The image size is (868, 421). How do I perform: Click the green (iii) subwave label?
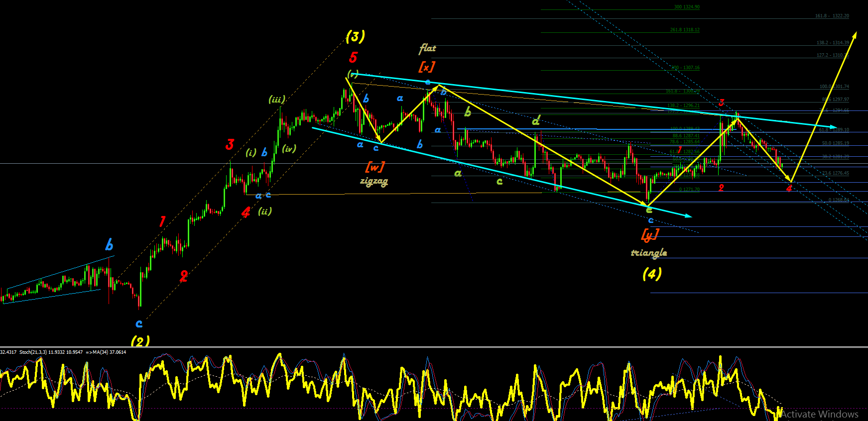tap(277, 100)
